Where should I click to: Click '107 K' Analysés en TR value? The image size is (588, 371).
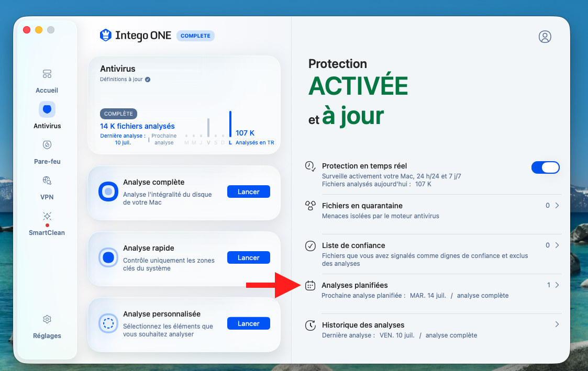pyautogui.click(x=245, y=133)
